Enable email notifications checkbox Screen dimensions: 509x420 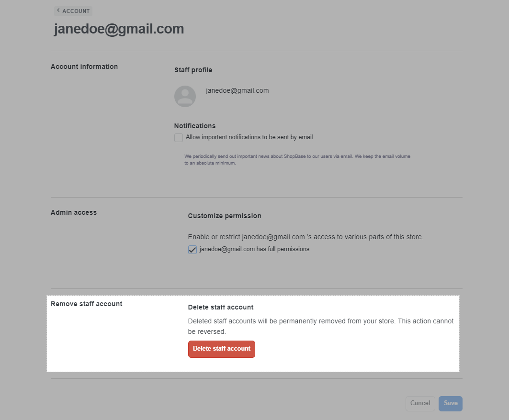tap(179, 137)
